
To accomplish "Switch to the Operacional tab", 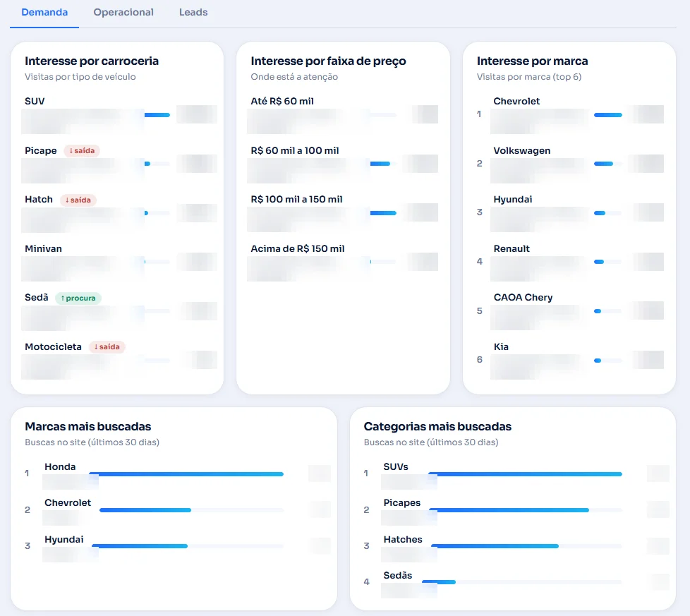I will 123,12.
